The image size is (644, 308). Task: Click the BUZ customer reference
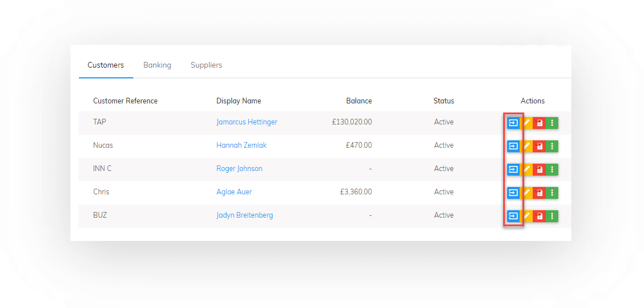coord(100,215)
